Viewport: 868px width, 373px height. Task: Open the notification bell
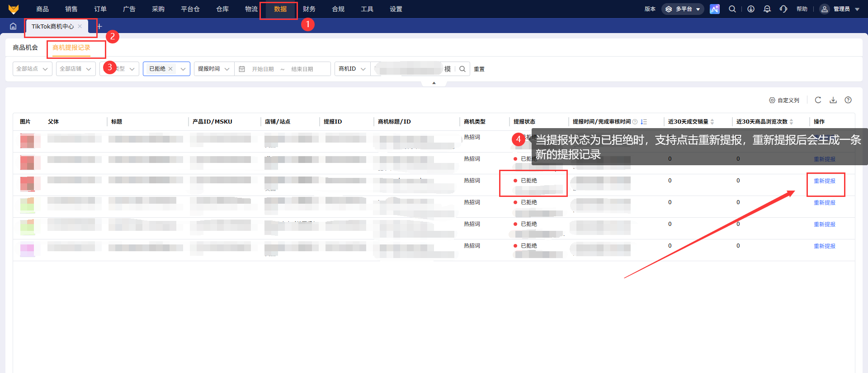point(767,9)
